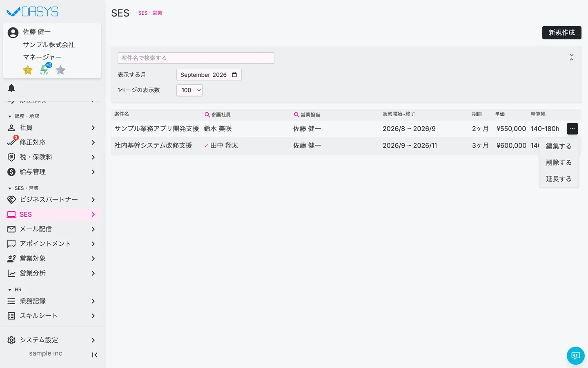Click the 単価 column header
The width and height of the screenshot is (588, 368).
pyautogui.click(x=500, y=114)
